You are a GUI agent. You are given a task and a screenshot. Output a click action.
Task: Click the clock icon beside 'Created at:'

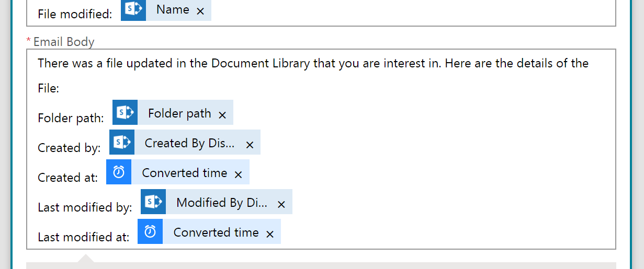tap(119, 172)
